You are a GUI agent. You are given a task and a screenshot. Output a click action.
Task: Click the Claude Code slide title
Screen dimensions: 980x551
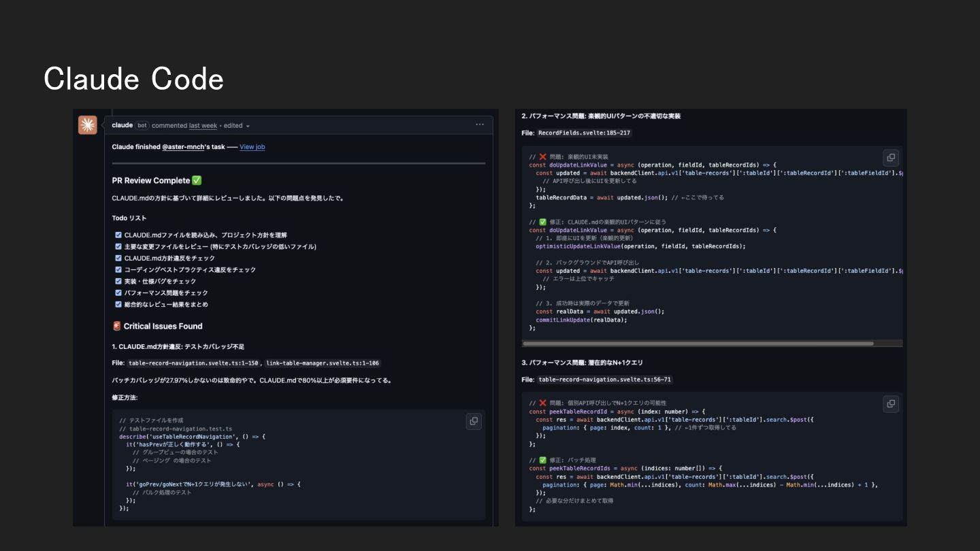(134, 79)
